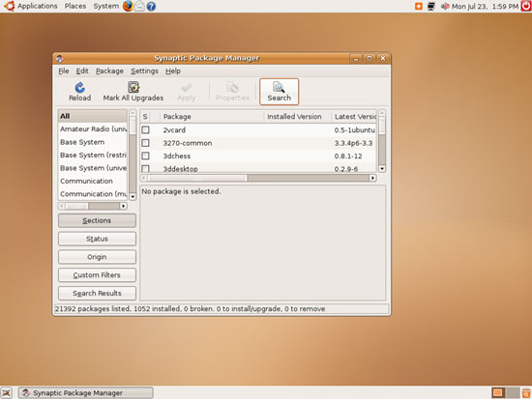Open the Search toolbar button

point(279,92)
